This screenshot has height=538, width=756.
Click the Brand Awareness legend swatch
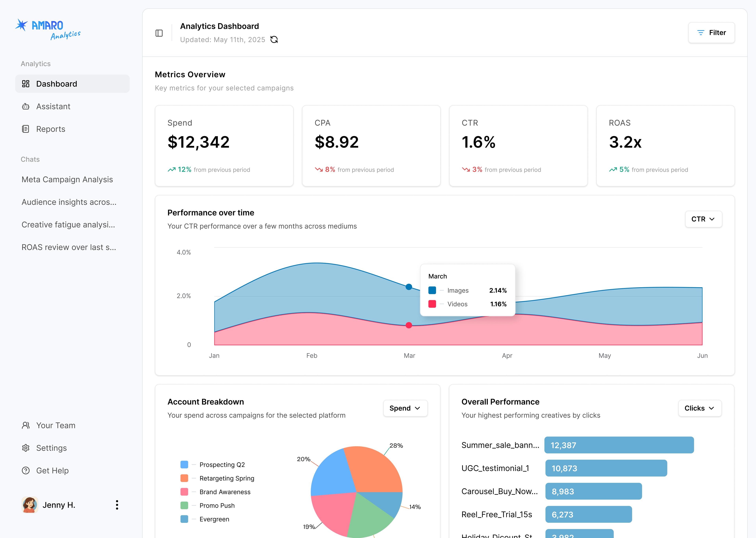coord(184,492)
